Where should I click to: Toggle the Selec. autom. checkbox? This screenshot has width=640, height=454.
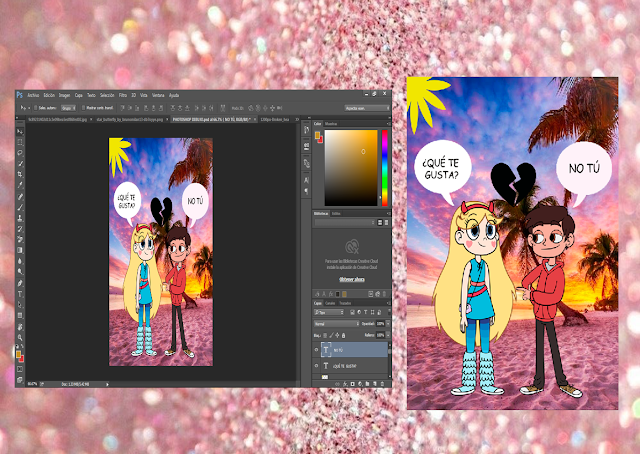pos(36,108)
